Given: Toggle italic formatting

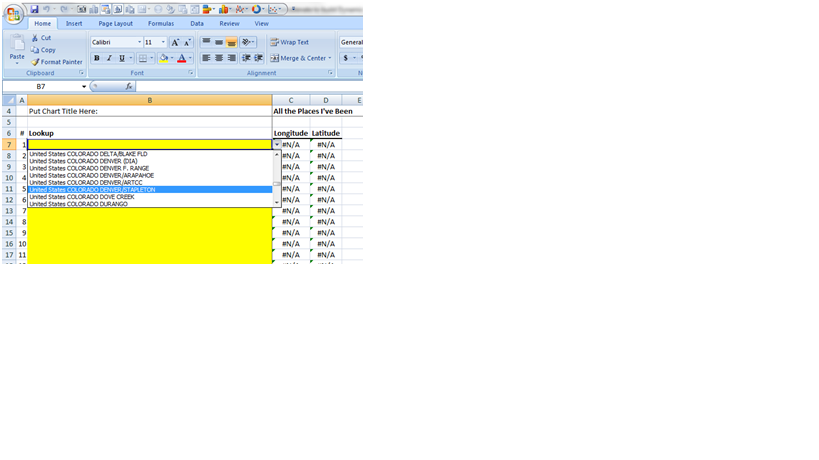Looking at the screenshot, I should coord(109,58).
